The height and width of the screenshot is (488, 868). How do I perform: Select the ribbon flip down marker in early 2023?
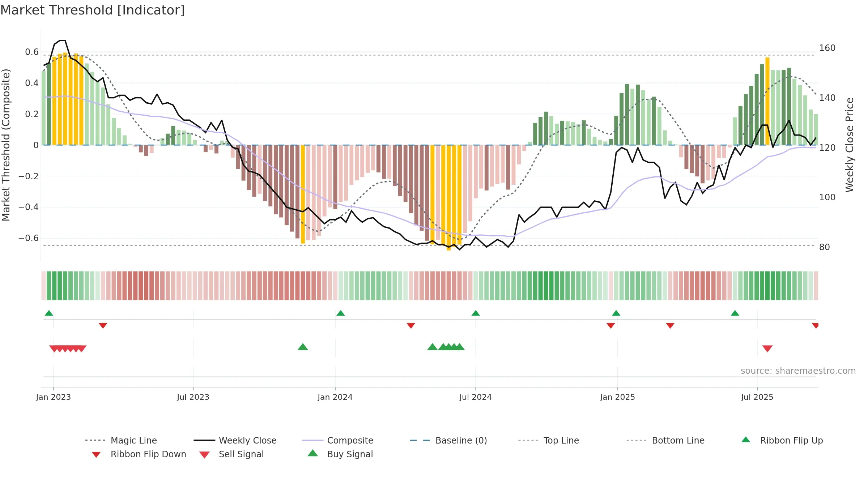(x=103, y=326)
